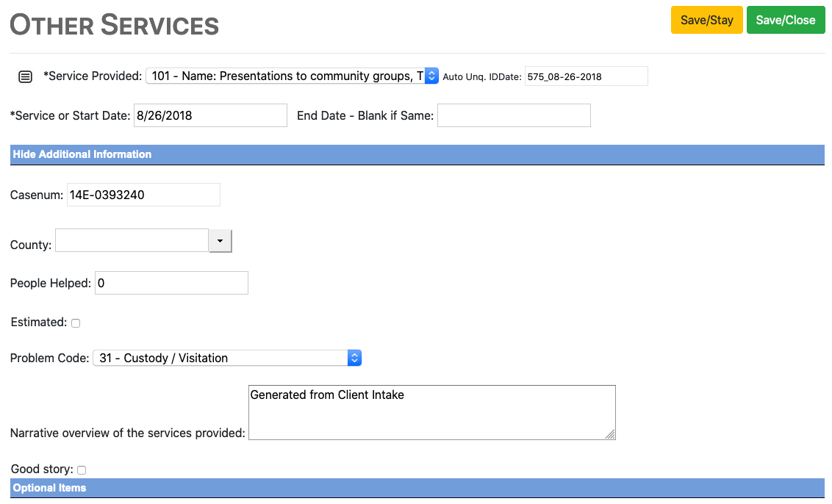The width and height of the screenshot is (832, 504).
Task: Expand the County combo box arrow
Action: click(220, 241)
